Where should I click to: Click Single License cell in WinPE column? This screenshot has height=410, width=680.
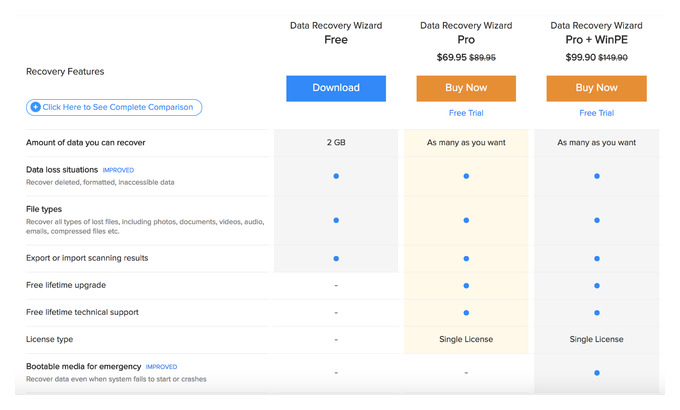point(596,339)
